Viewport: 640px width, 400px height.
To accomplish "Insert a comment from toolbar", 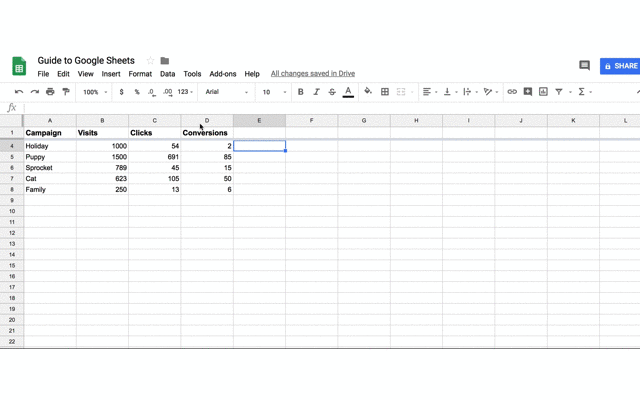I will pyautogui.click(x=527, y=92).
